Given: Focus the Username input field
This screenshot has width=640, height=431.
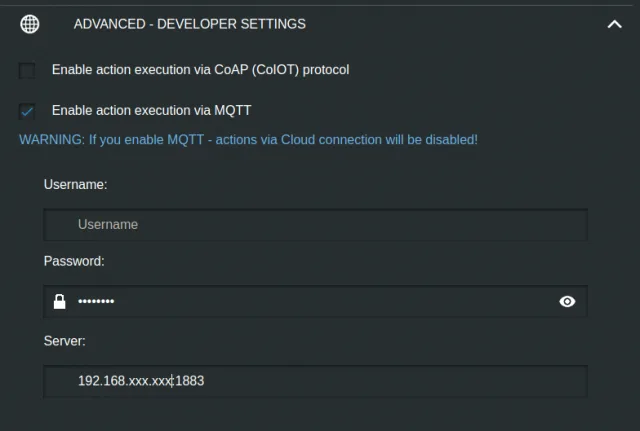Looking at the screenshot, I should [x=315, y=224].
